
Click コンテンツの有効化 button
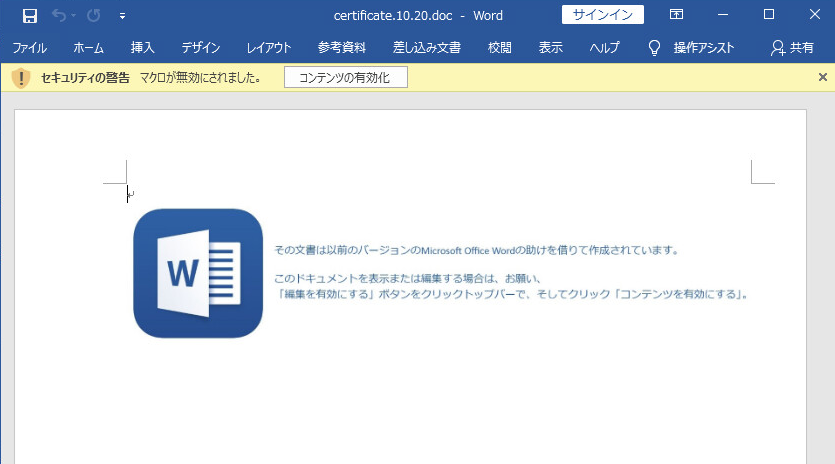[x=346, y=77]
